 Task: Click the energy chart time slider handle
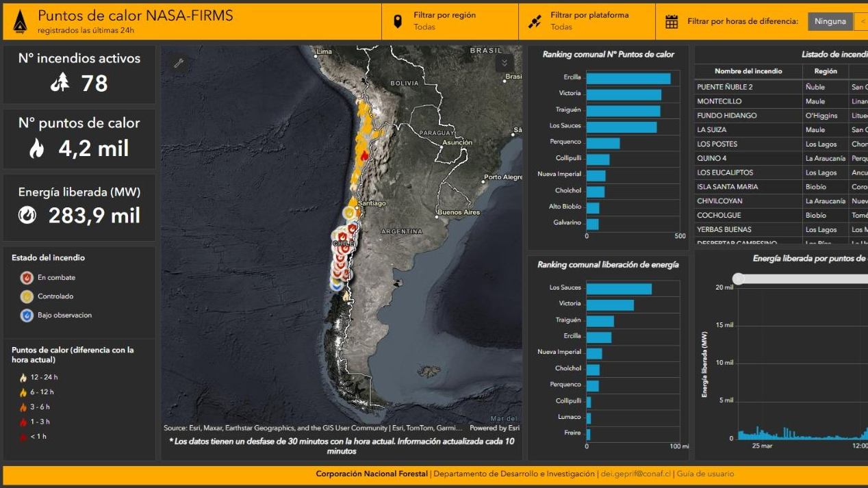click(x=738, y=279)
